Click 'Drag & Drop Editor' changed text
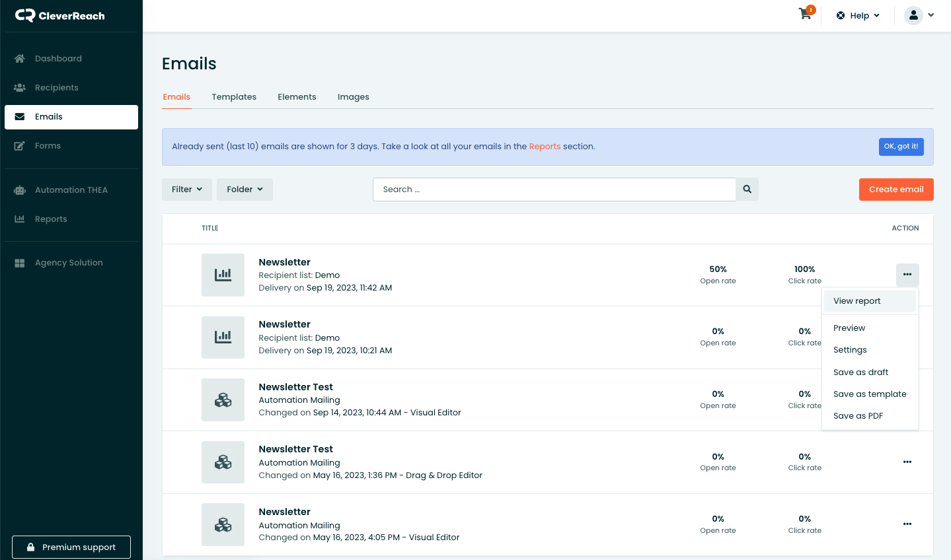The width and height of the screenshot is (951, 560). click(444, 475)
